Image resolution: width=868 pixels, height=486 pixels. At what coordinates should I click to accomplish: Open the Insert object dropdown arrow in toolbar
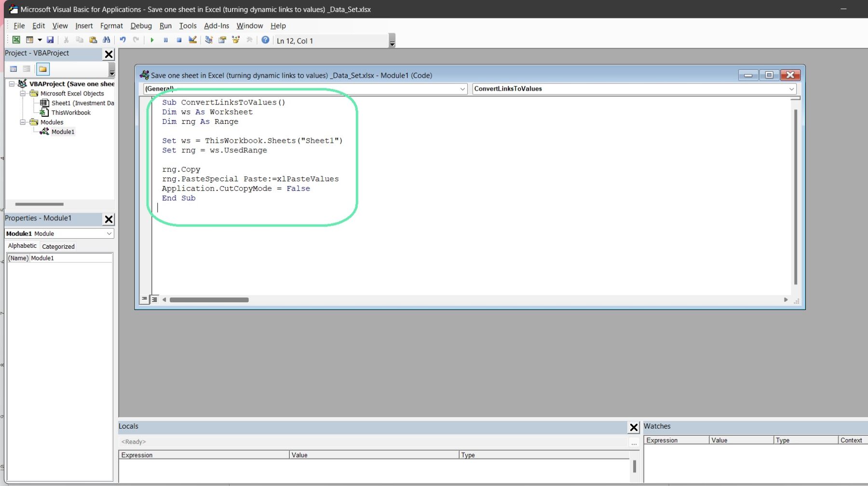coord(40,40)
